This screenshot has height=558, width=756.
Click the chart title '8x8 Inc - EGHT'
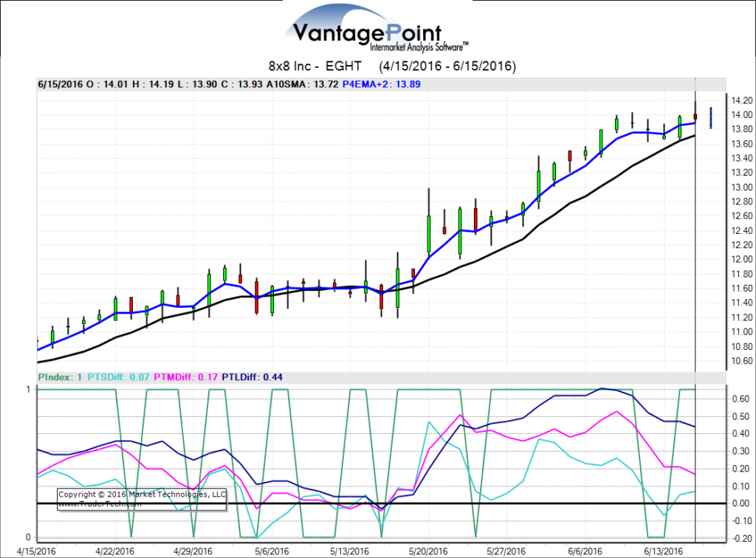(315, 66)
